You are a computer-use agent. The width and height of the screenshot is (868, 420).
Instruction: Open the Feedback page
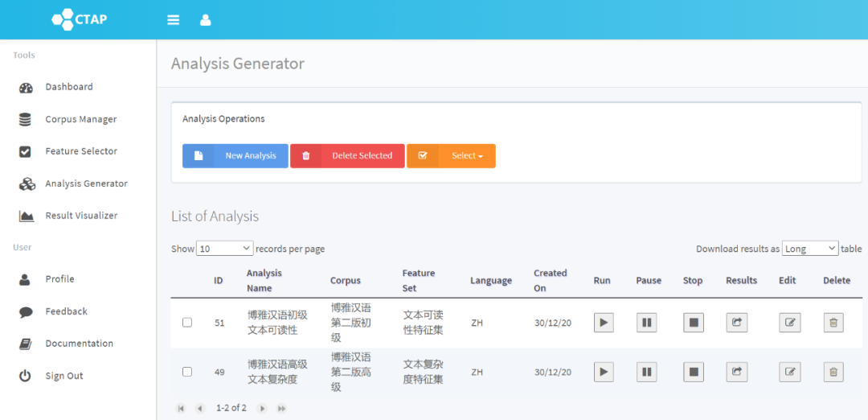coord(67,311)
